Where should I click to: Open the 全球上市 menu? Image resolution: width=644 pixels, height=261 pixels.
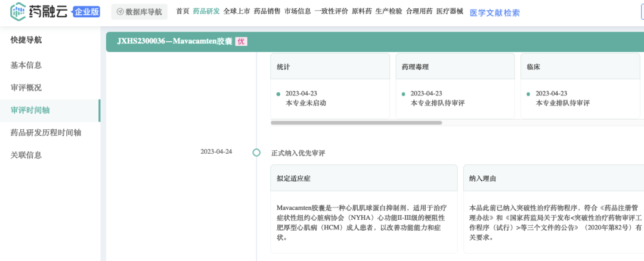tap(237, 11)
